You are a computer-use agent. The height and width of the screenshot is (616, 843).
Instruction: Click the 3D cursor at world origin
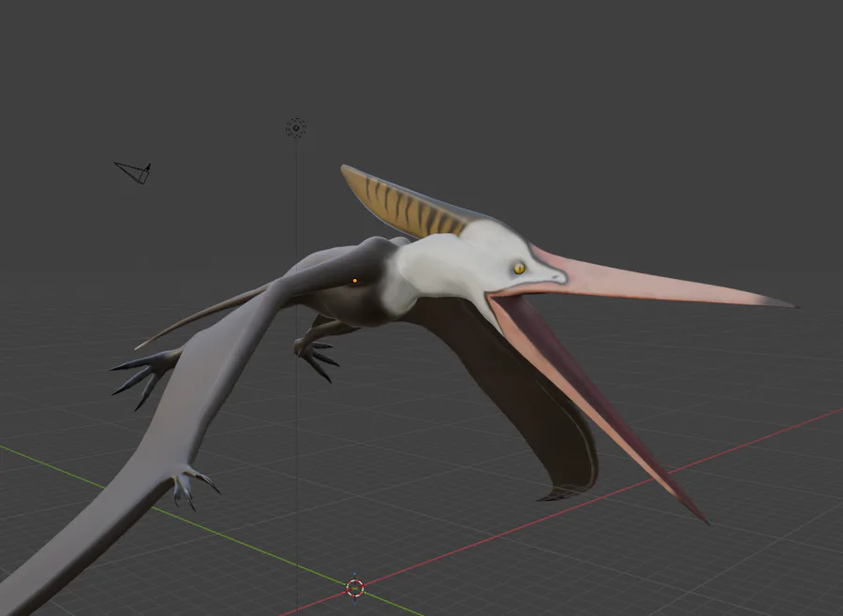click(355, 588)
